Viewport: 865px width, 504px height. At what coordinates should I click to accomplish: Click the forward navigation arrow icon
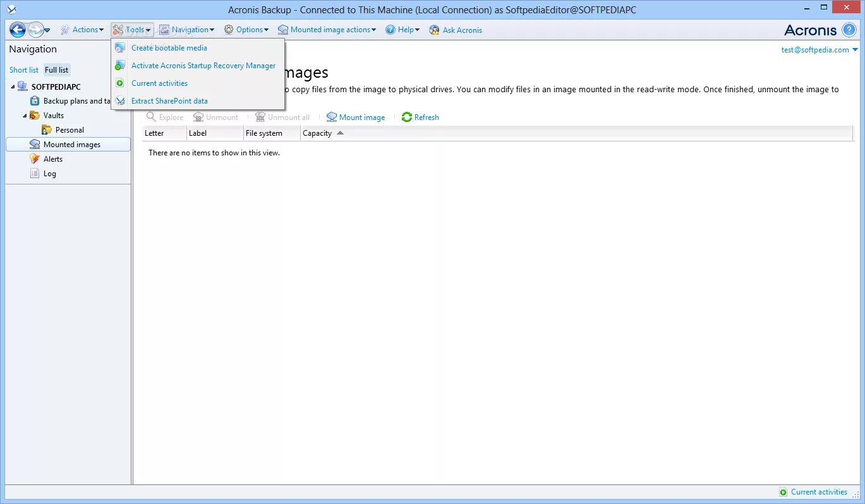pyautogui.click(x=35, y=30)
